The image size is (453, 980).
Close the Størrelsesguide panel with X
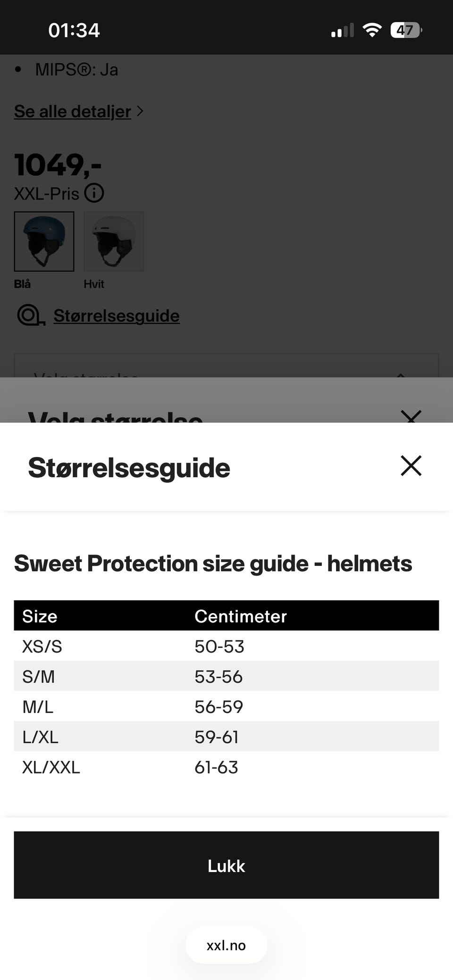(x=411, y=466)
